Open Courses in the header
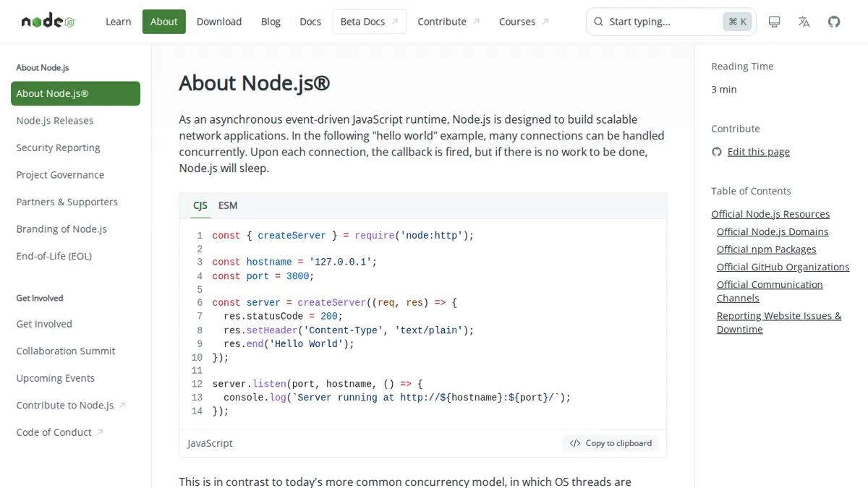This screenshot has height=488, width=868. tap(524, 22)
